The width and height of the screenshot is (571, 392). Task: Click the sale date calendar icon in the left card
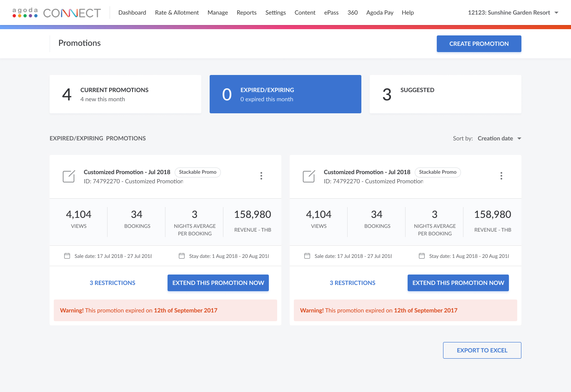click(67, 256)
